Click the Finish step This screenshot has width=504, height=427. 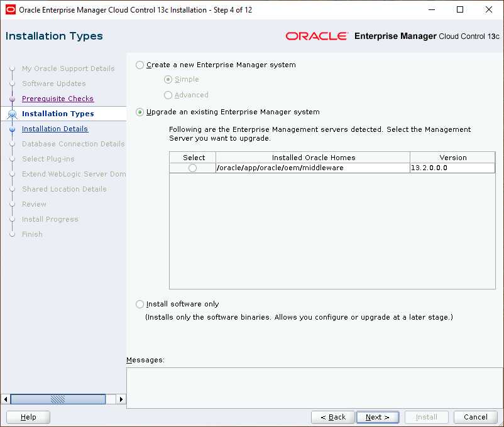tap(32, 234)
